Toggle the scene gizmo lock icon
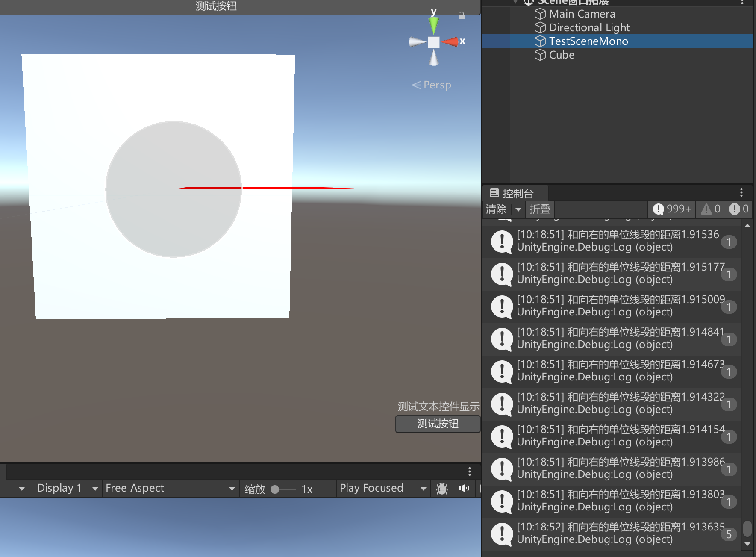The width and height of the screenshot is (756, 557). 462,15
